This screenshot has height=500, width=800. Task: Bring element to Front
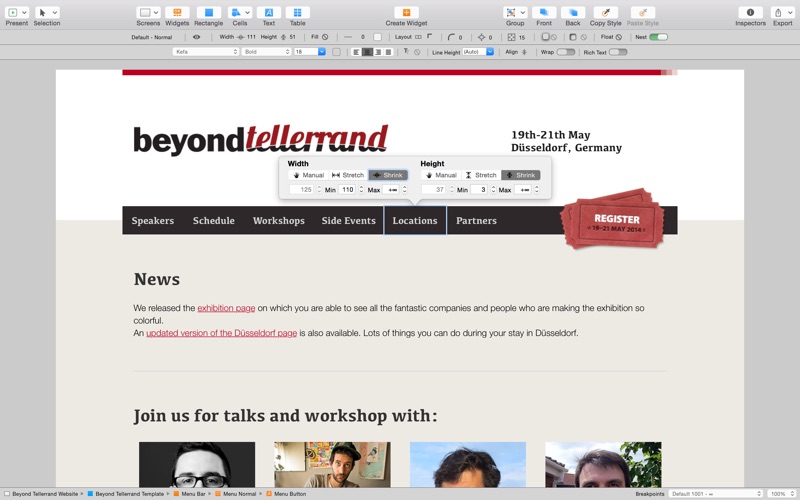point(544,12)
